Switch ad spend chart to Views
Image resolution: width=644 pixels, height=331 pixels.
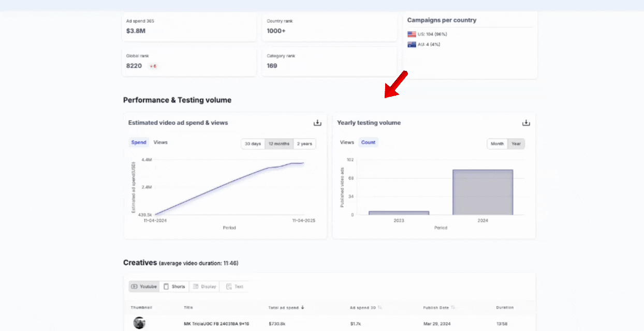tap(160, 142)
